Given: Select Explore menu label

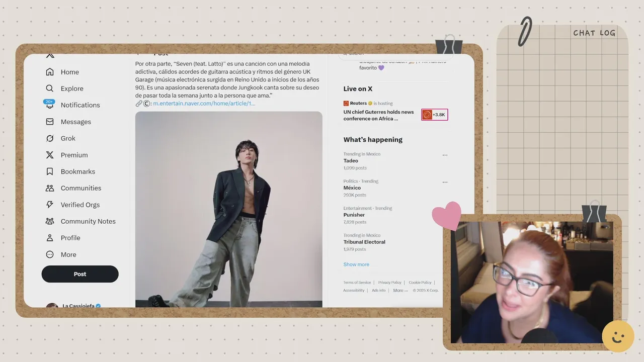Looking at the screenshot, I should click(x=72, y=88).
